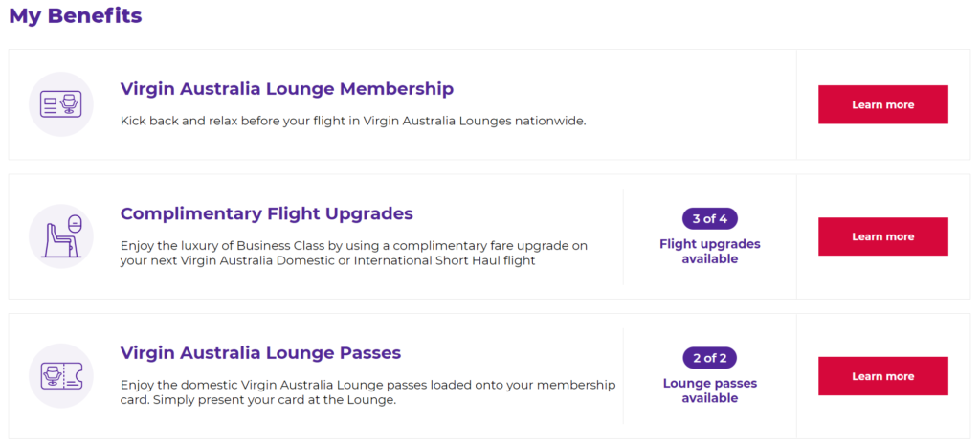Click the business class seat icon
The width and height of the screenshot is (980, 447).
pyautogui.click(x=60, y=236)
